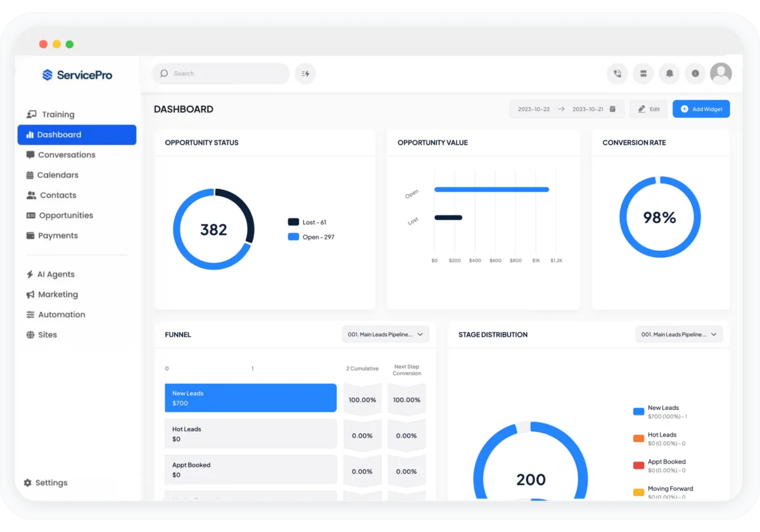Screen dimensions: 760x532
Task: Click the phone call icon in header
Action: (x=617, y=73)
